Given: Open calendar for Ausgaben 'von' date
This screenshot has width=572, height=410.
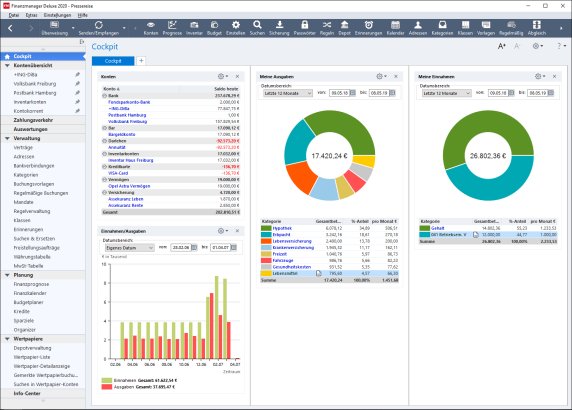Looking at the screenshot, I should tap(353, 93).
